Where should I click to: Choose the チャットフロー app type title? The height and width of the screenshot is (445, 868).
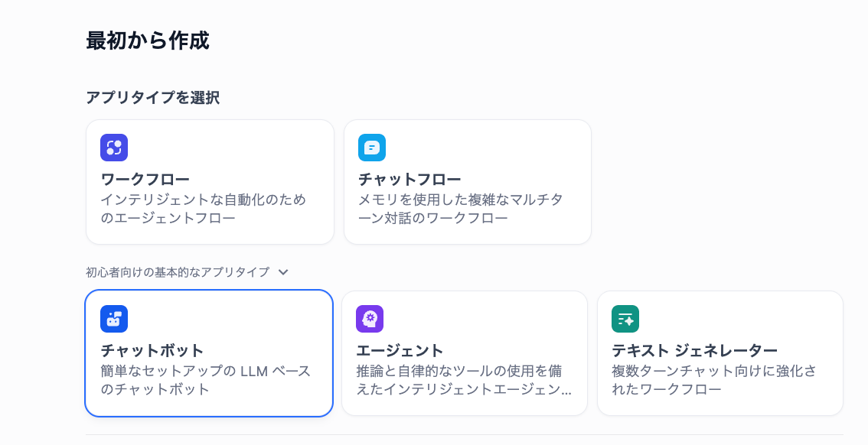click(x=410, y=180)
